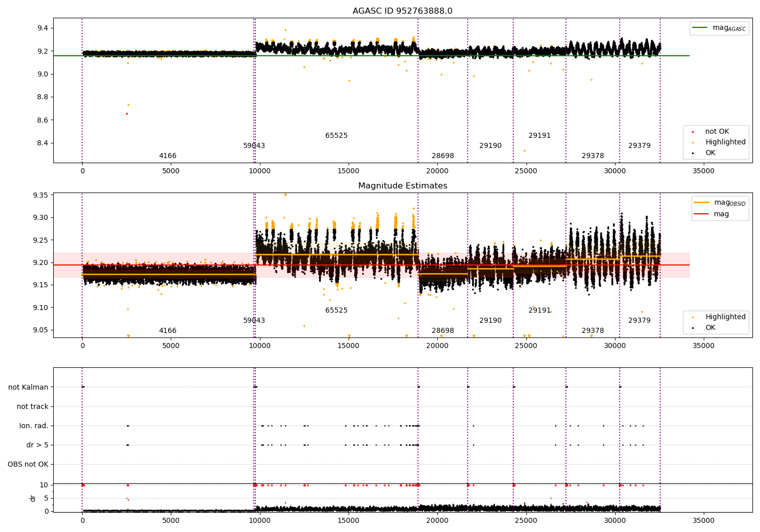Click obsid label 29379 in the top plot

click(x=639, y=146)
